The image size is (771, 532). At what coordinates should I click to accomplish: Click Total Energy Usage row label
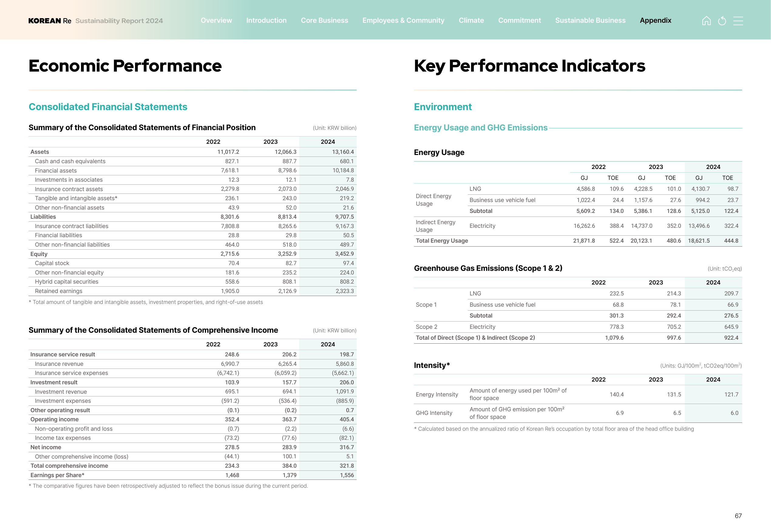[x=442, y=241]
